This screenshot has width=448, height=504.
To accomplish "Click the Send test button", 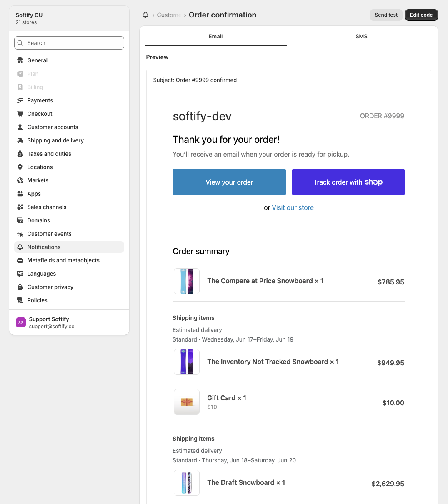I will click(386, 15).
